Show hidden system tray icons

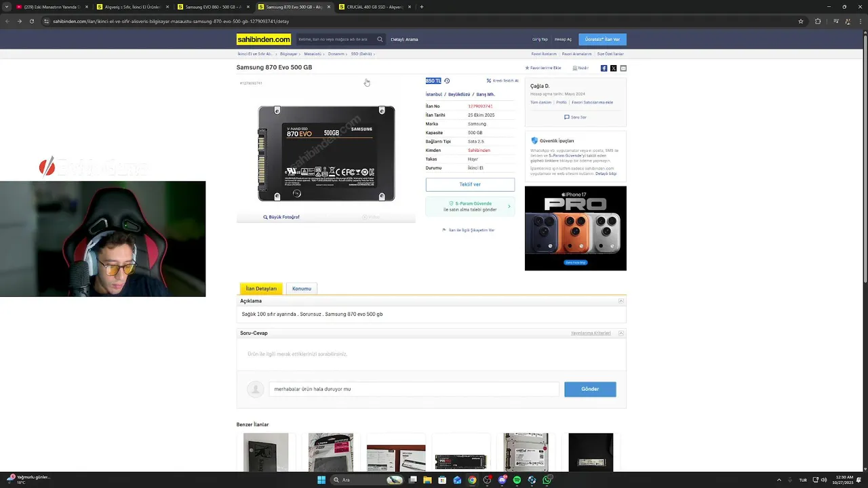pyautogui.click(x=778, y=480)
